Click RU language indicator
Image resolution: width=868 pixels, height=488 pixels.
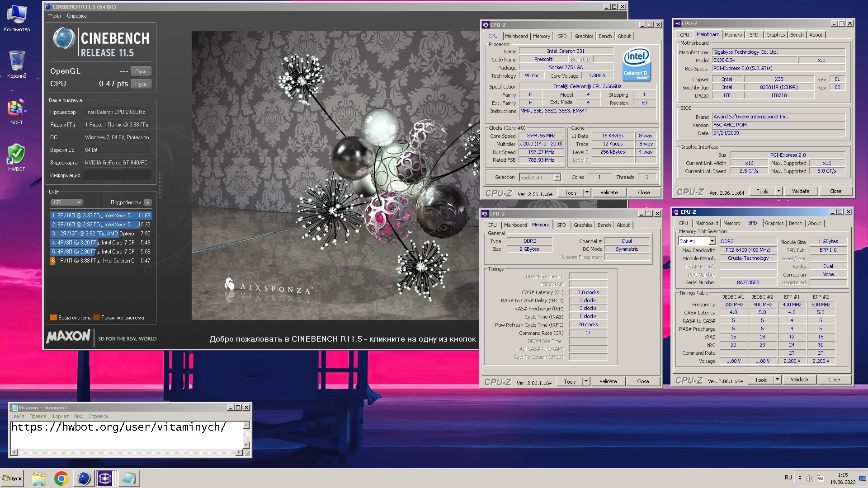click(x=788, y=478)
